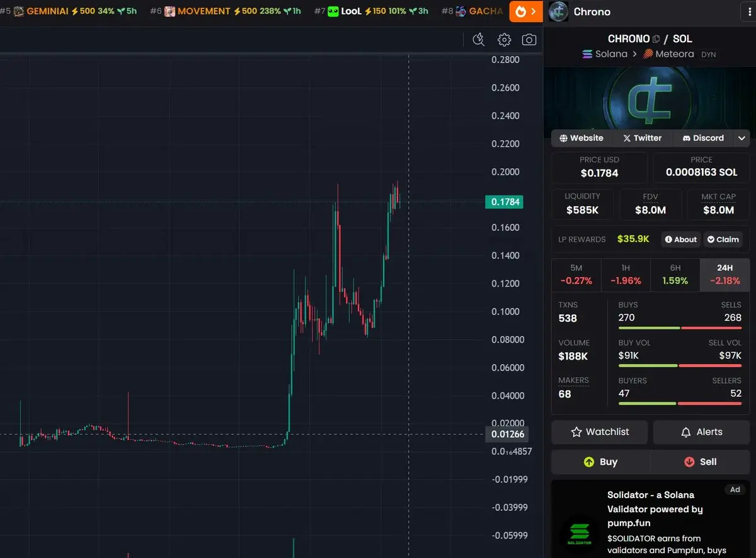Click the 0.2800 price axis label

pos(505,60)
